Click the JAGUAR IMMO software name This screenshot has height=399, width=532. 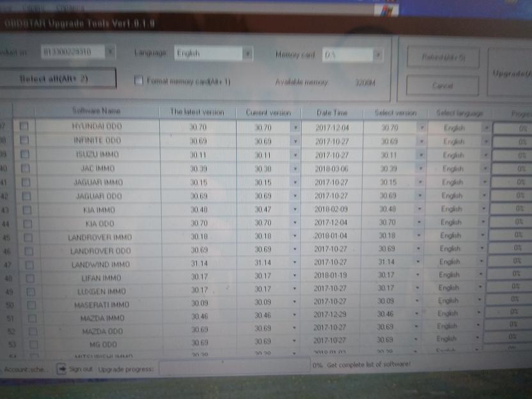tap(98, 182)
